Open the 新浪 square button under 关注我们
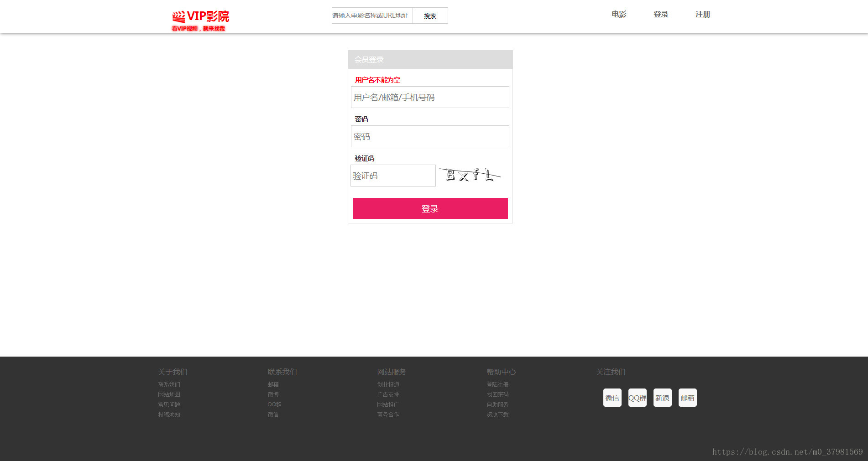 tap(662, 398)
